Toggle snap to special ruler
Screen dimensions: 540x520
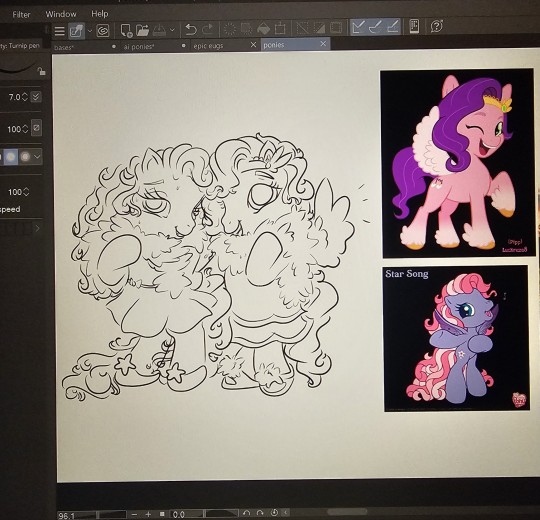(x=376, y=26)
